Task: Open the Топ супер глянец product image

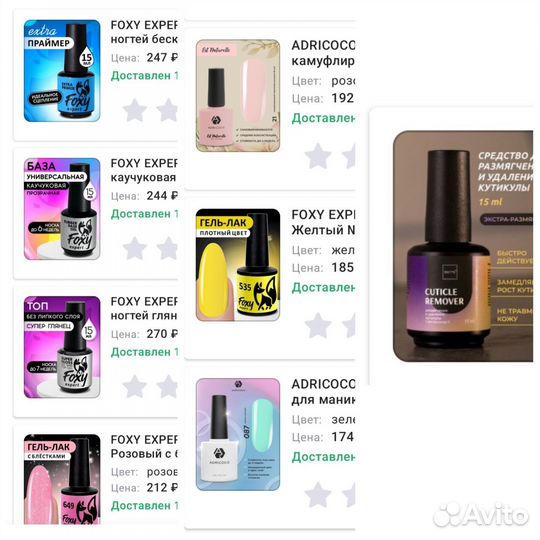Action: [62, 347]
